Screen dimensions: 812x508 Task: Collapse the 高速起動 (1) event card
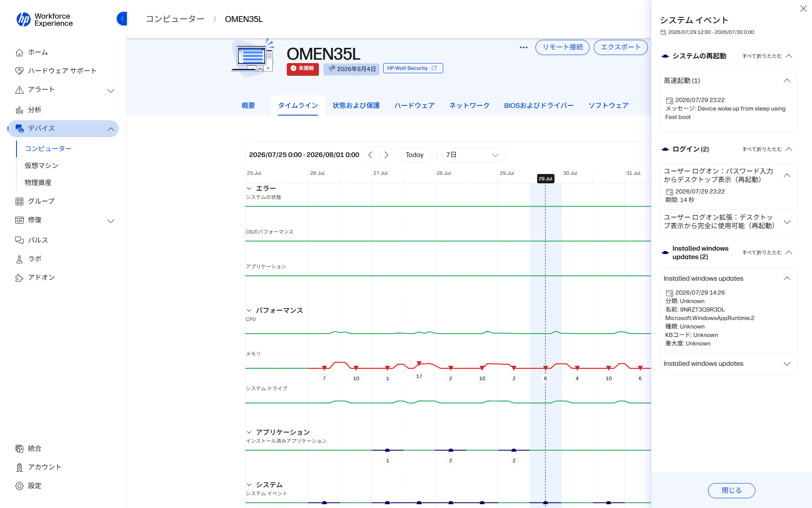point(787,81)
